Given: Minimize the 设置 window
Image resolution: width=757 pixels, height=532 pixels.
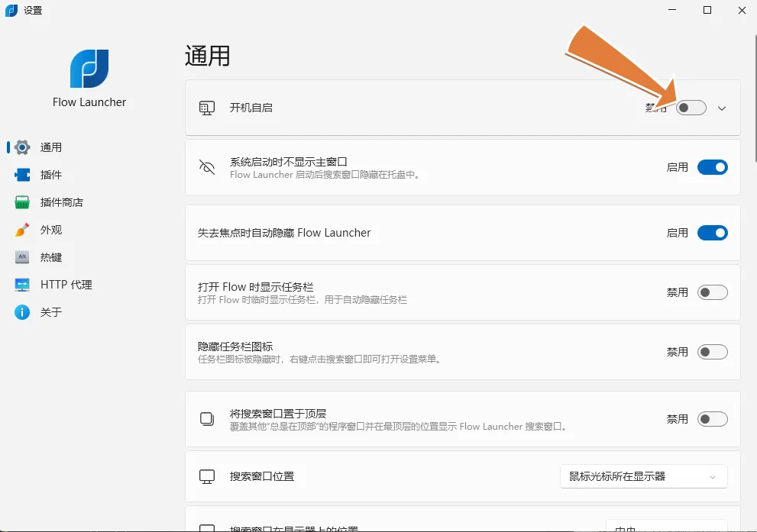Looking at the screenshot, I should 672,10.
